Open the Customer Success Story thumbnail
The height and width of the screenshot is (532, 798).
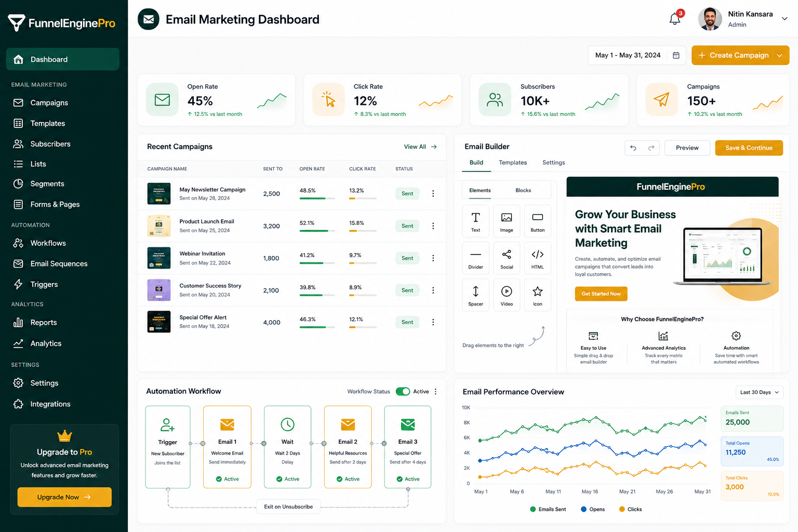tap(159, 290)
